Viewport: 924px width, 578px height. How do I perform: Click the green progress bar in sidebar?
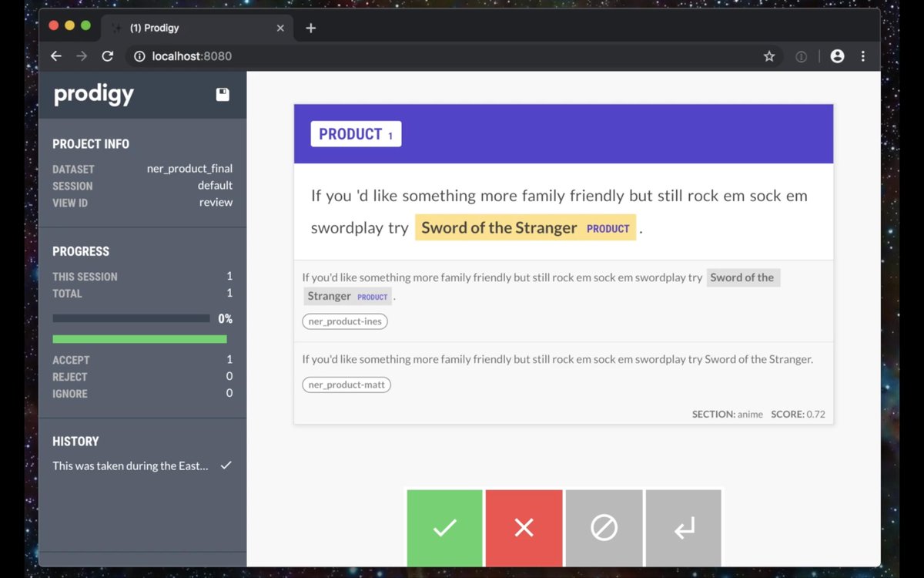tap(139, 339)
